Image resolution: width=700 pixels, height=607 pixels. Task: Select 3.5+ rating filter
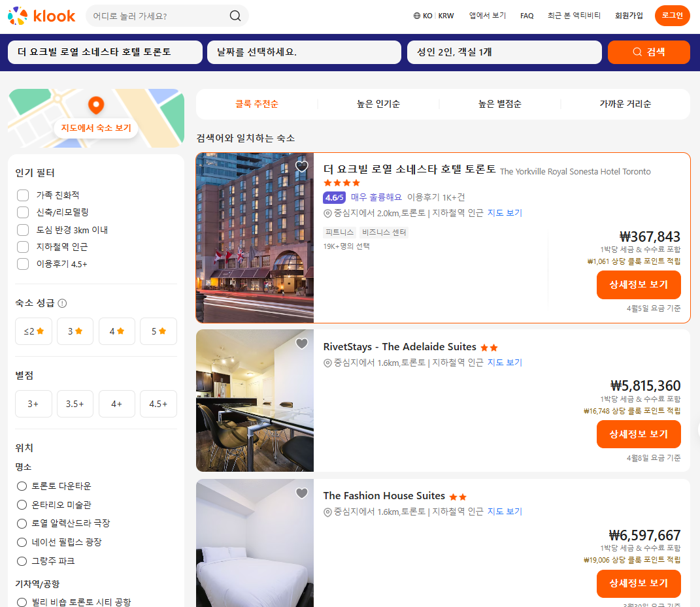click(x=75, y=404)
